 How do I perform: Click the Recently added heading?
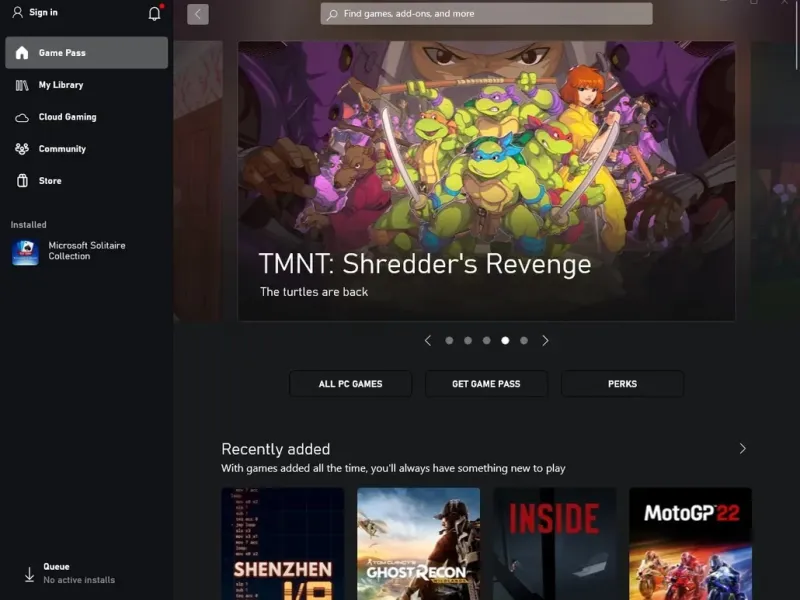276,449
